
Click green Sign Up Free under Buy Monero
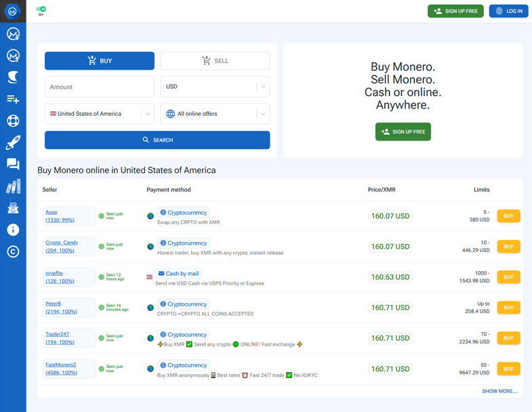point(403,131)
